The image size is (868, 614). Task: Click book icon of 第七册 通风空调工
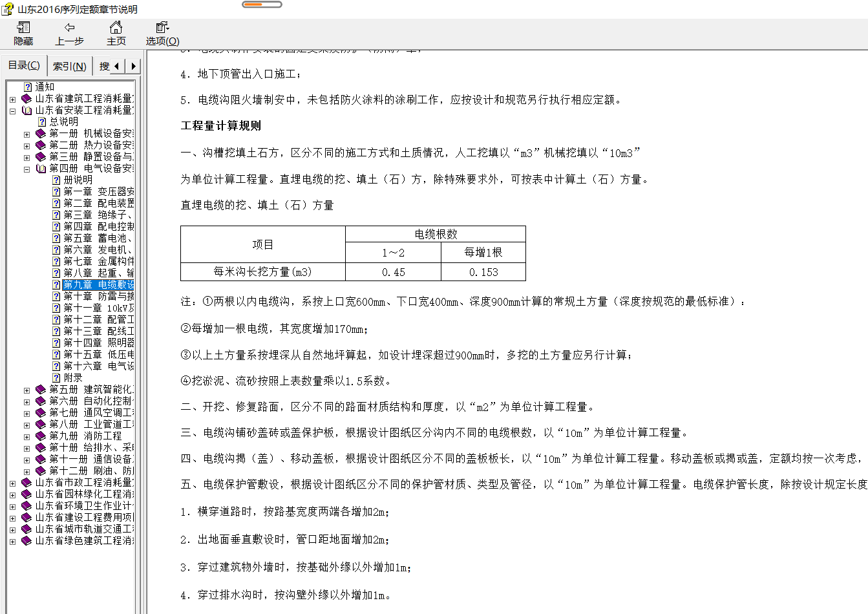[x=41, y=412]
